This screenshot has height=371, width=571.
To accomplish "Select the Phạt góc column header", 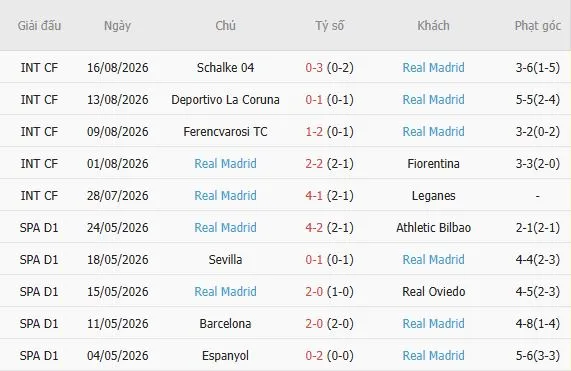I will point(537,26).
